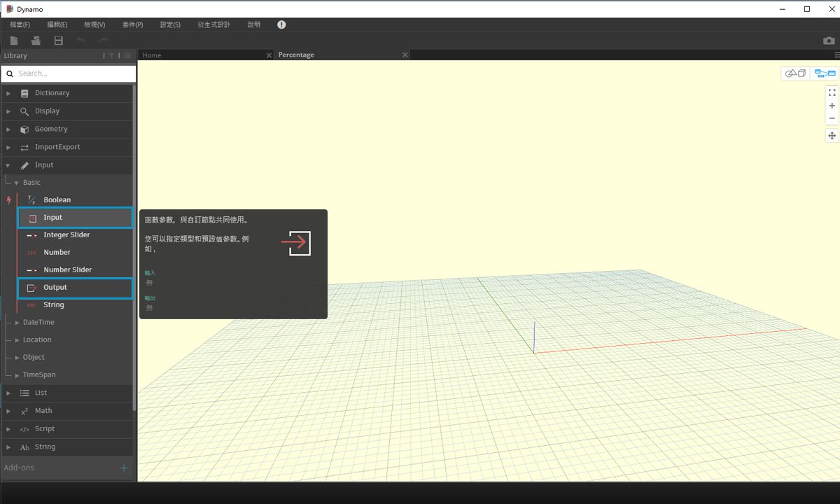Open a file using the folder icon
840x504 pixels.
tap(36, 41)
